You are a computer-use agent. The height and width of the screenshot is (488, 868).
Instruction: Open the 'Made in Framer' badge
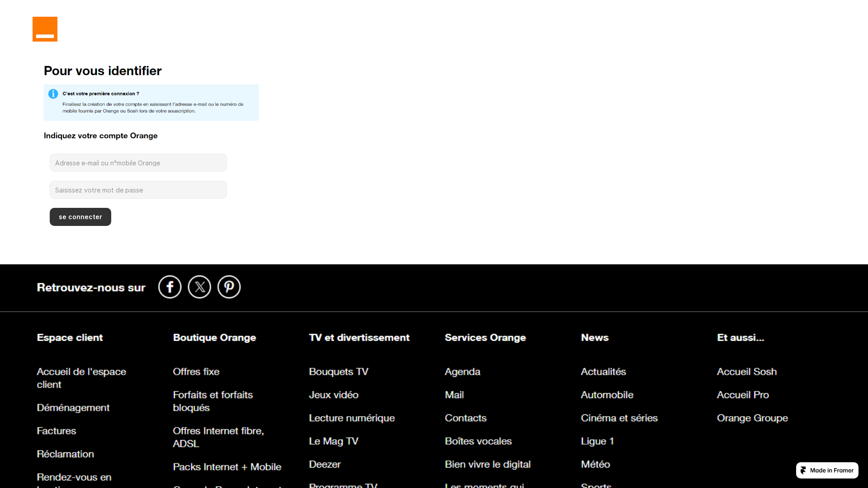tap(827, 470)
